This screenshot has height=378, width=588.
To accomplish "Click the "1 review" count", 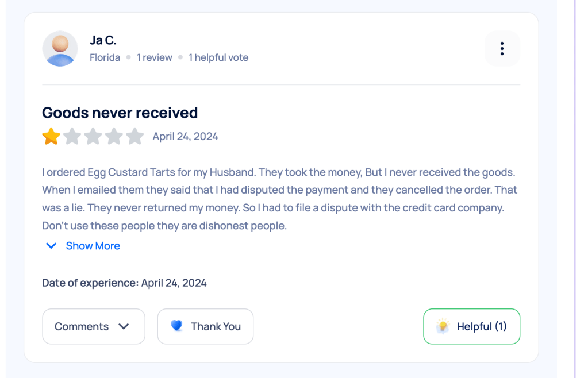I will [x=154, y=57].
